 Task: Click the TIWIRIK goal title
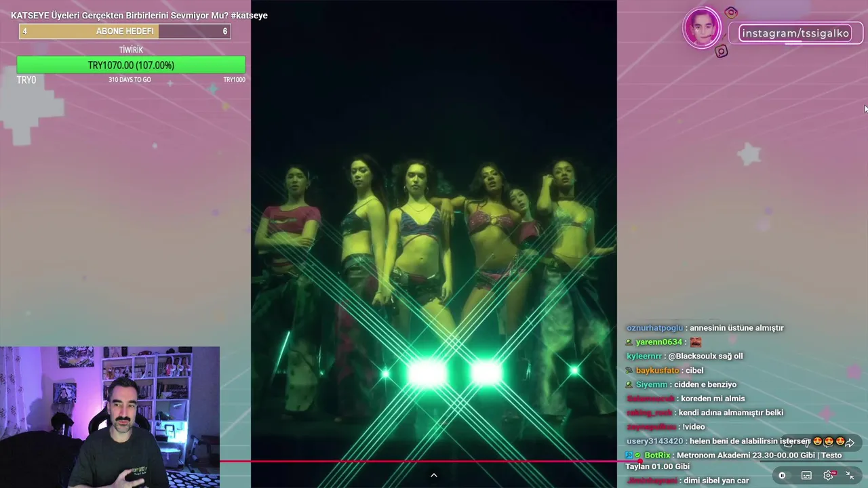(131, 50)
